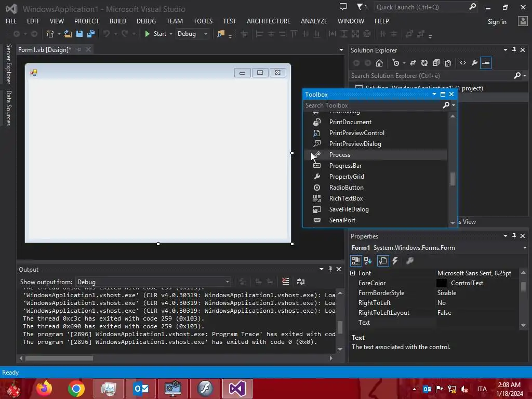Click the Home icon in Solution Explorer
This screenshot has width=532, height=399.
(379, 63)
